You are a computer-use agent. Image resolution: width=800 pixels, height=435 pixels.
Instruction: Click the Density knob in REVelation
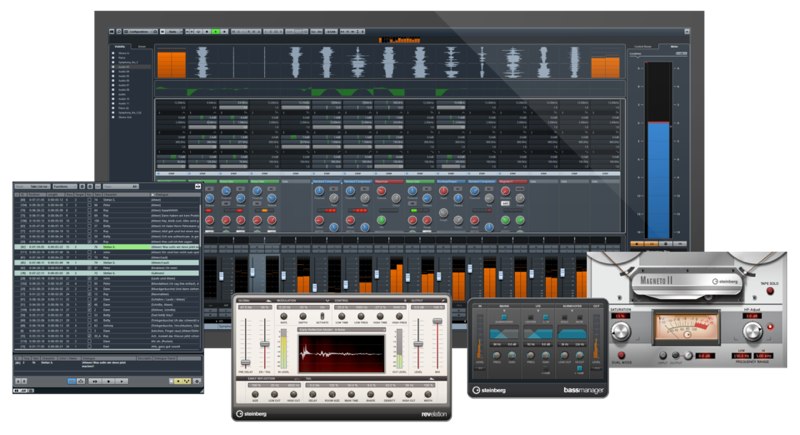tap(390, 394)
